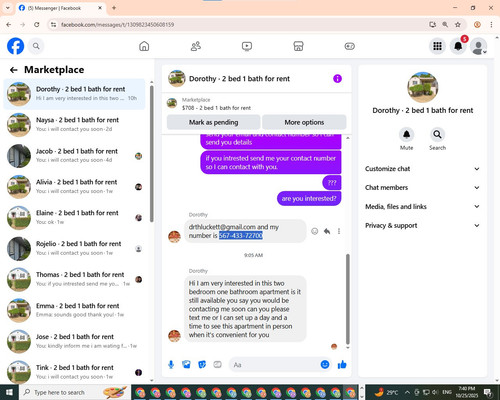Search in the Dorothy conversation

(437, 134)
